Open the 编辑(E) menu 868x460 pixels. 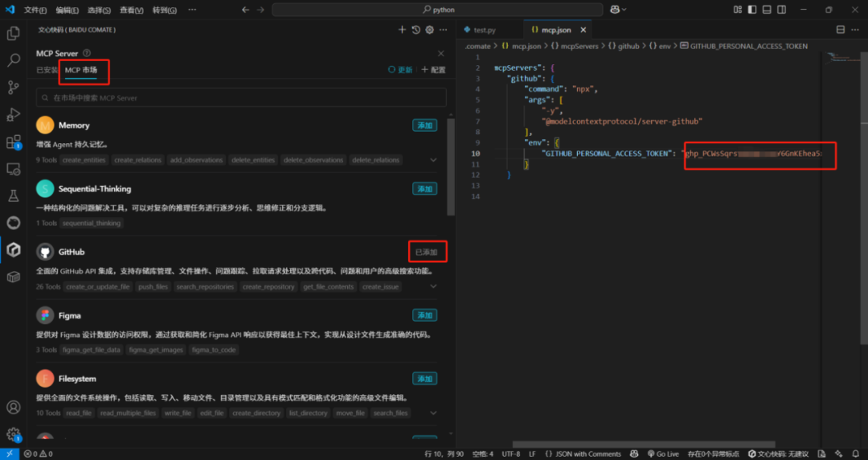67,10
